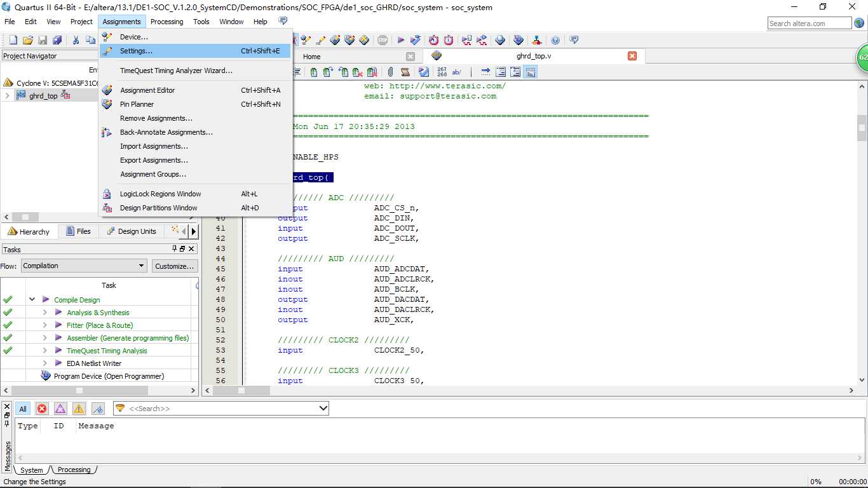The height and width of the screenshot is (488, 868).
Task: Click the blue arrow indent icon
Action: click(x=485, y=72)
